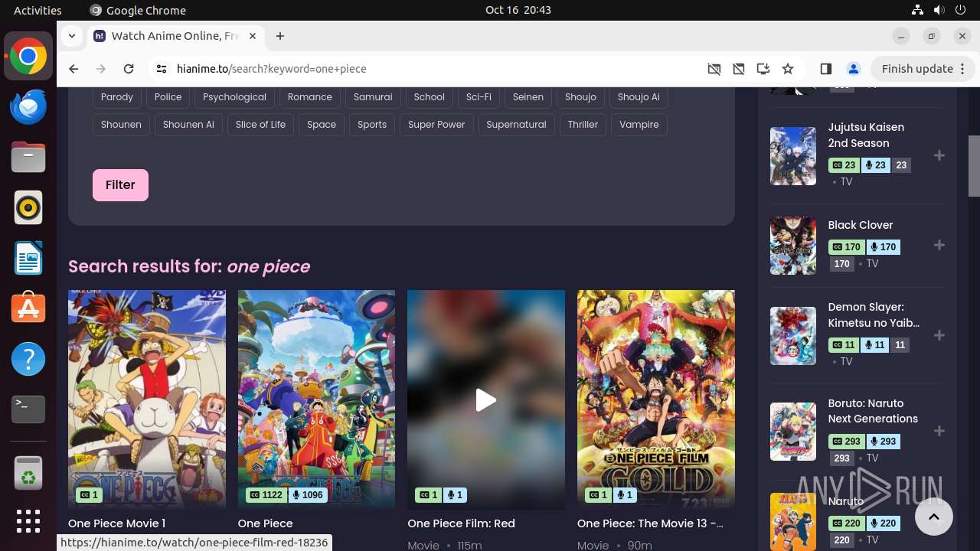Toggle the Vampire genre filter
This screenshot has height=551, width=980.
tap(639, 125)
